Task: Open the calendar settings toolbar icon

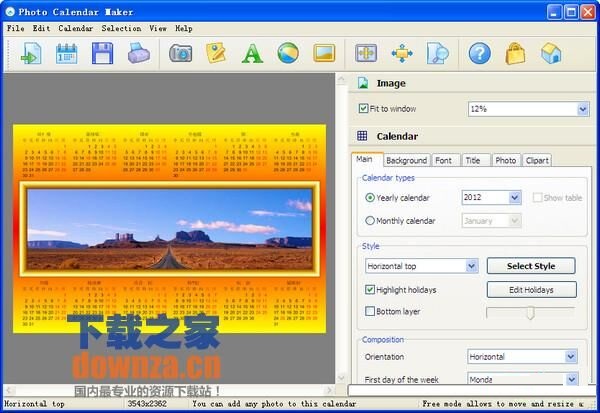Action: coord(67,54)
